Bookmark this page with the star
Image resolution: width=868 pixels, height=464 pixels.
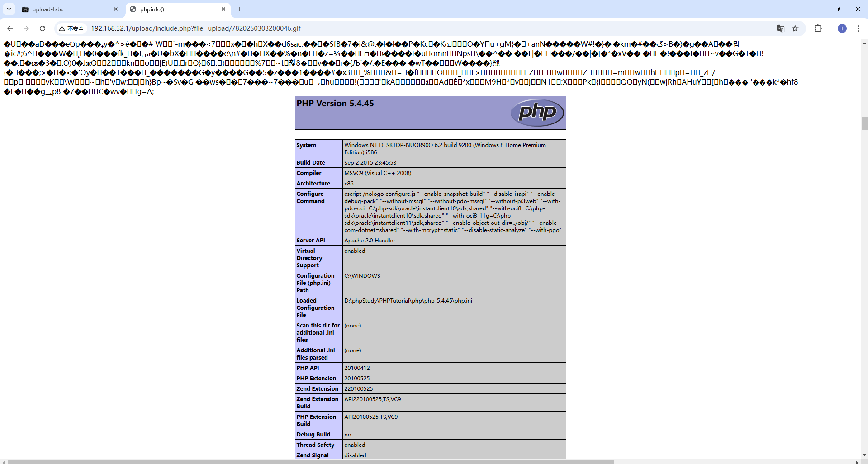click(x=795, y=28)
